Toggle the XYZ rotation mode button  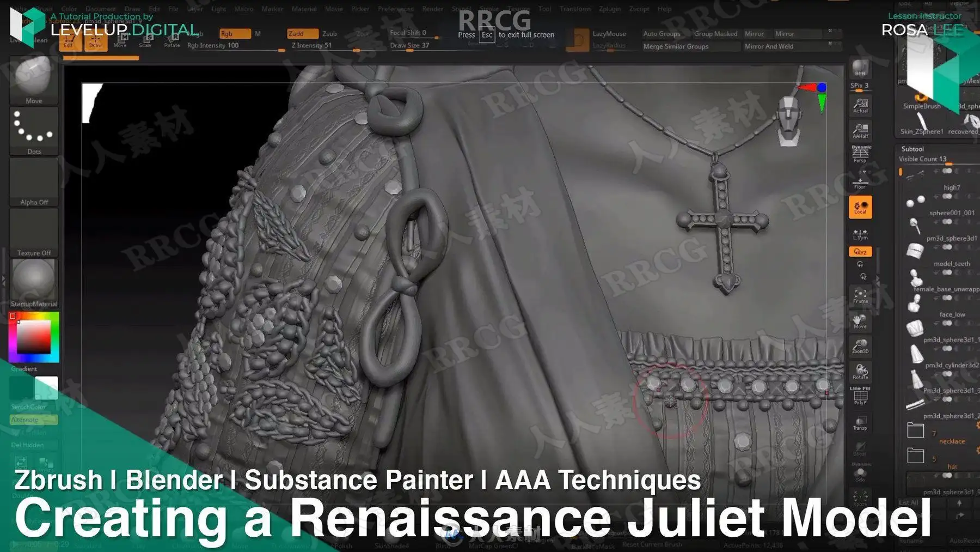(x=860, y=252)
